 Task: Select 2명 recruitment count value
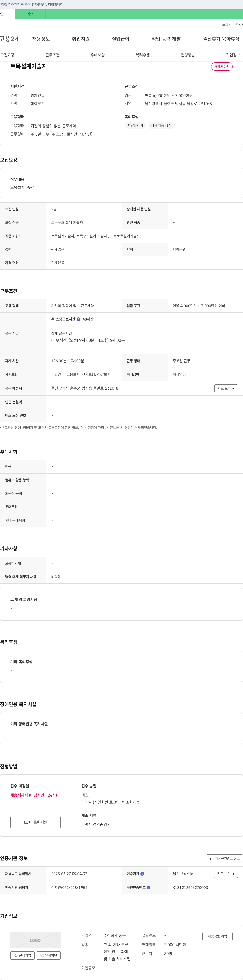pos(54,209)
